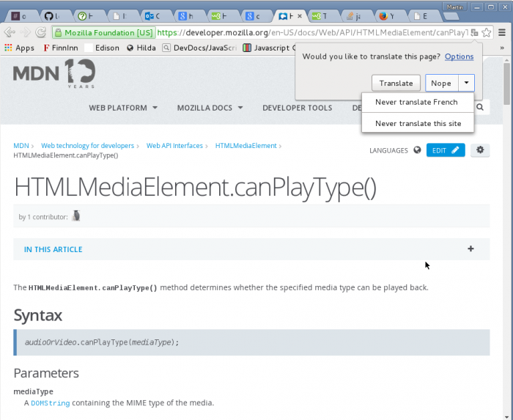Open the Mozilla Docs dropdown menu
The width and height of the screenshot is (513, 420).
click(210, 108)
